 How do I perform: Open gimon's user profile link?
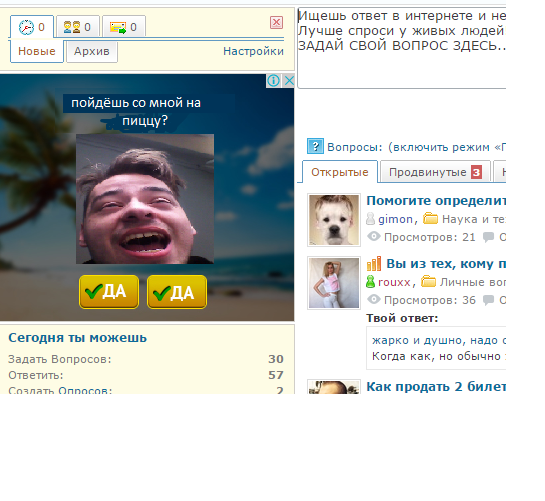coord(395,219)
